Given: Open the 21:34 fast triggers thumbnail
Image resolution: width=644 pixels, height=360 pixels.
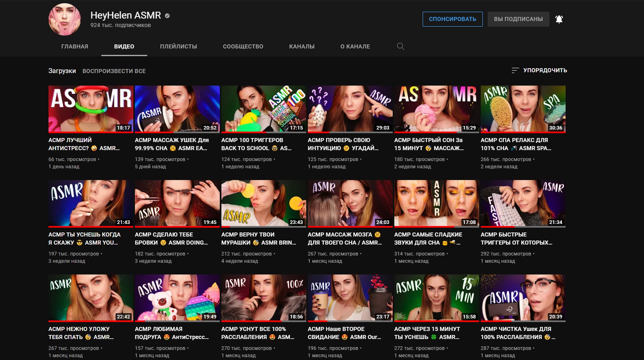Looking at the screenshot, I should pos(523,203).
